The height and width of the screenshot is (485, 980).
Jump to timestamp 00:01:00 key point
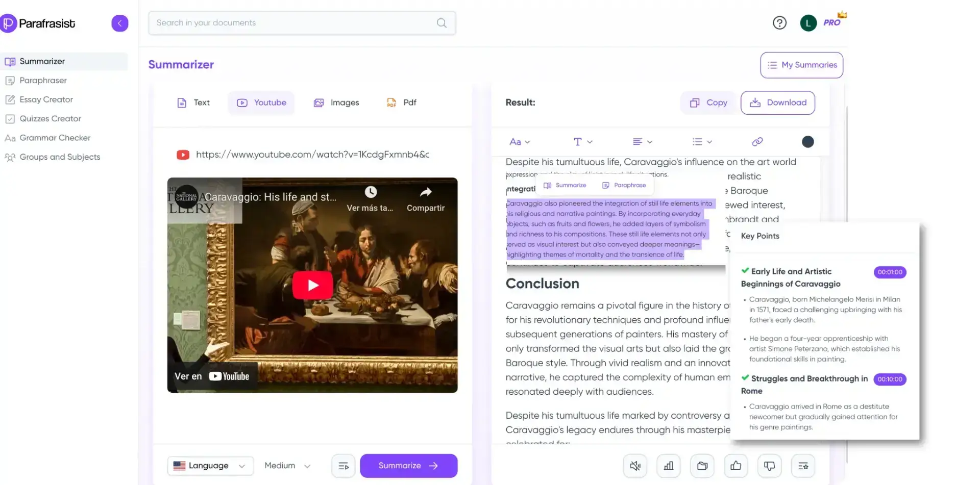890,272
